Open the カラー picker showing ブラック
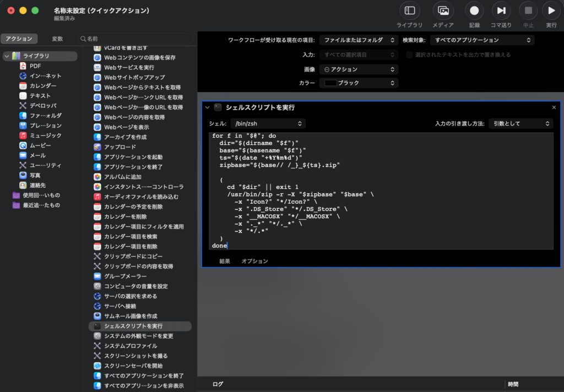This screenshot has width=564, height=392. (359, 83)
